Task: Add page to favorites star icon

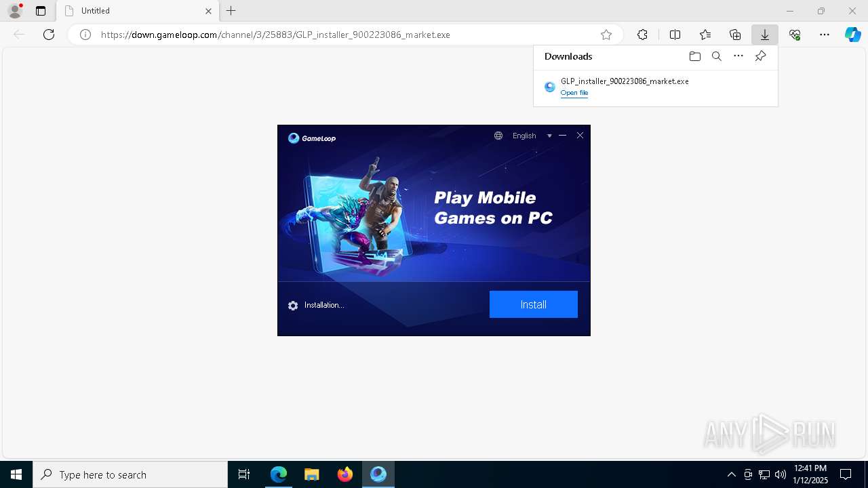Action: pyautogui.click(x=606, y=35)
